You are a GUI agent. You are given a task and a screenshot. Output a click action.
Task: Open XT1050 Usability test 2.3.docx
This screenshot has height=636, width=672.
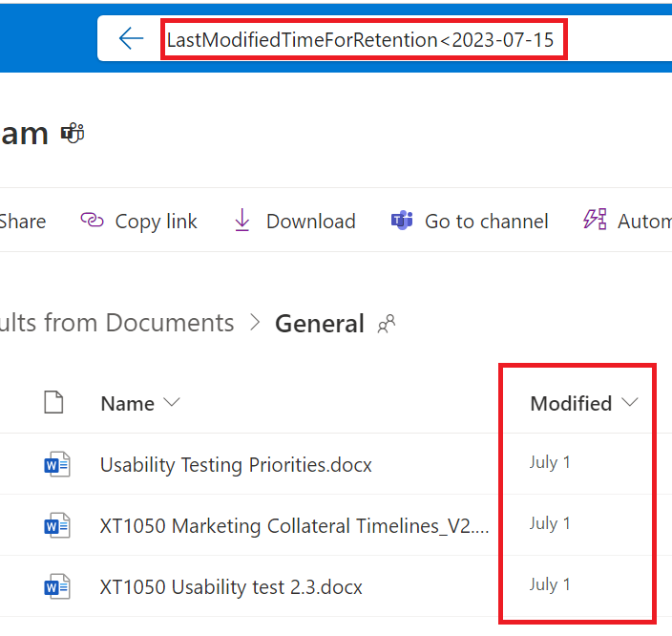[231, 586]
